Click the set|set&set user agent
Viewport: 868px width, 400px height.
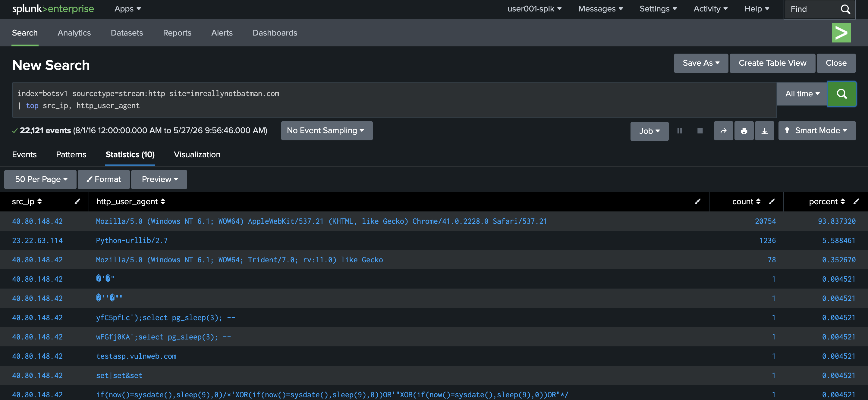[119, 375]
